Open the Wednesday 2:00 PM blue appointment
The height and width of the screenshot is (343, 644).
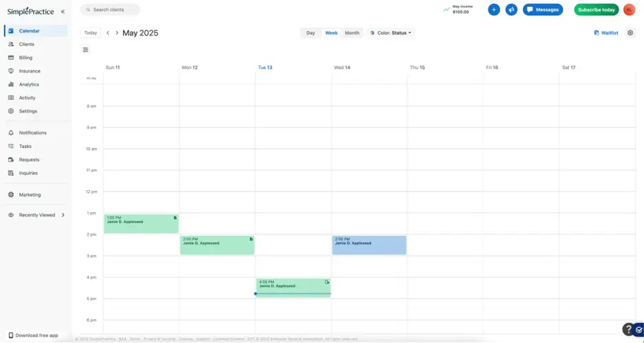[369, 245]
